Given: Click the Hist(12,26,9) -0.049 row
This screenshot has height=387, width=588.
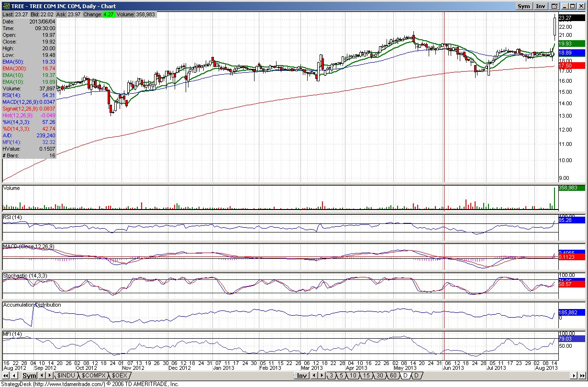Looking at the screenshot, I should click(x=29, y=115).
